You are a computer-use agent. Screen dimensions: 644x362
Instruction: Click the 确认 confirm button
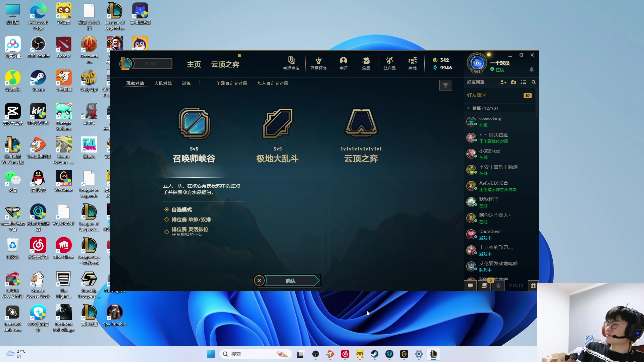pos(291,281)
